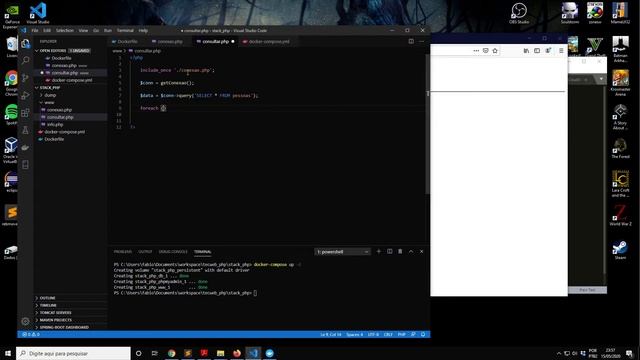Open notifications bell in status bar

click(x=423, y=334)
